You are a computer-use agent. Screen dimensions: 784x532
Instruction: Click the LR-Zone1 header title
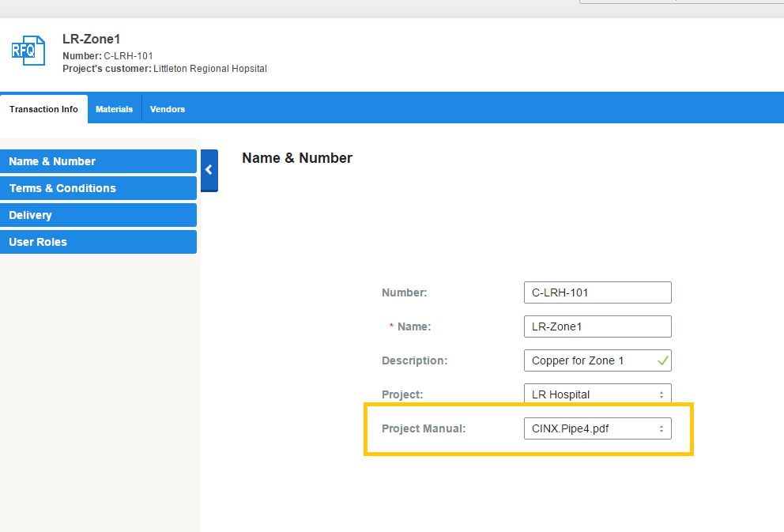(x=91, y=39)
